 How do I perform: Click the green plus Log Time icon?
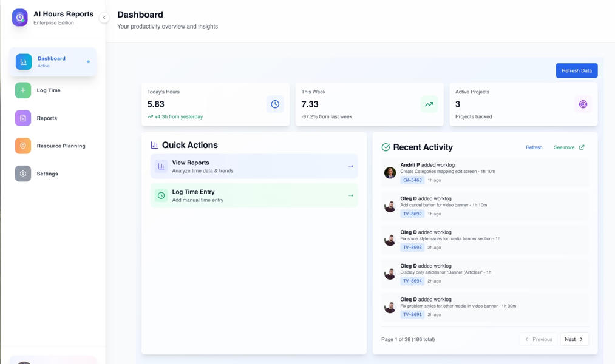click(22, 90)
